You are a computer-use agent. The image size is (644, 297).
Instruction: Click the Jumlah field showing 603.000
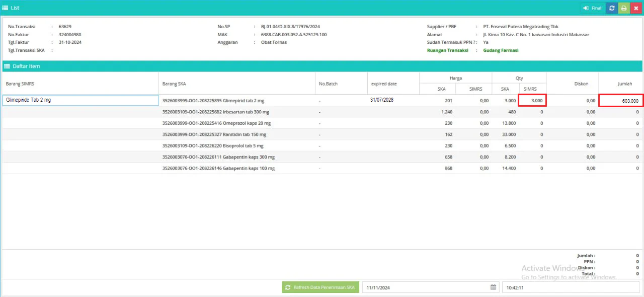click(x=621, y=100)
